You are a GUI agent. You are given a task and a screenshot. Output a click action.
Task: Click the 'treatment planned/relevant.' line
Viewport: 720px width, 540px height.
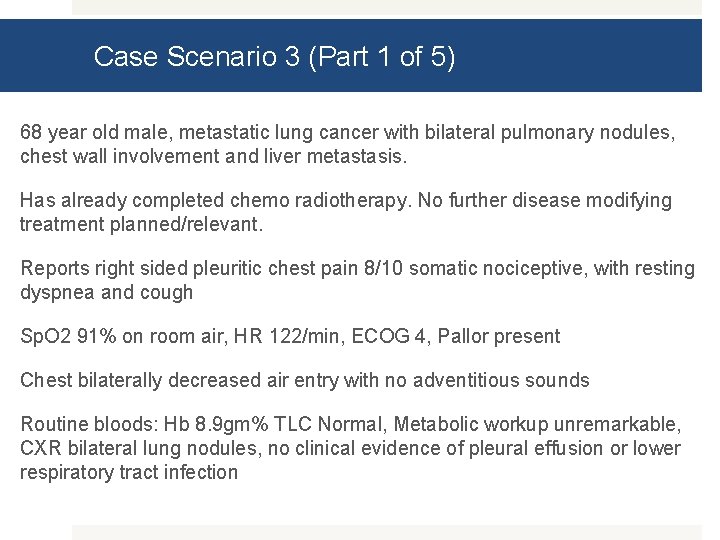tap(141, 224)
